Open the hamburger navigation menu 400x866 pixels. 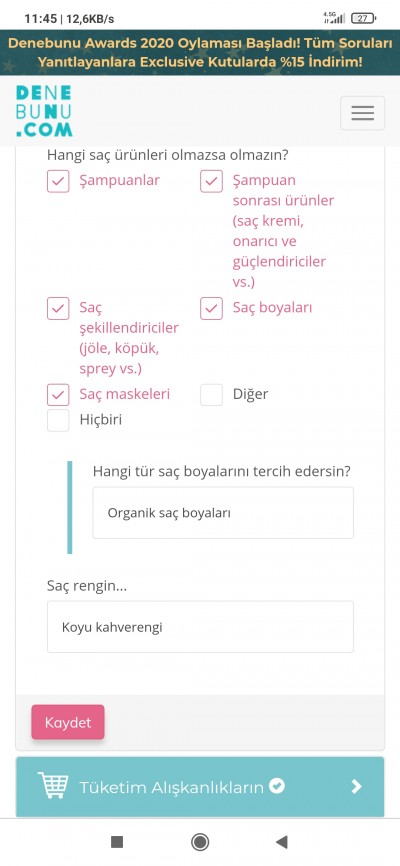(362, 113)
